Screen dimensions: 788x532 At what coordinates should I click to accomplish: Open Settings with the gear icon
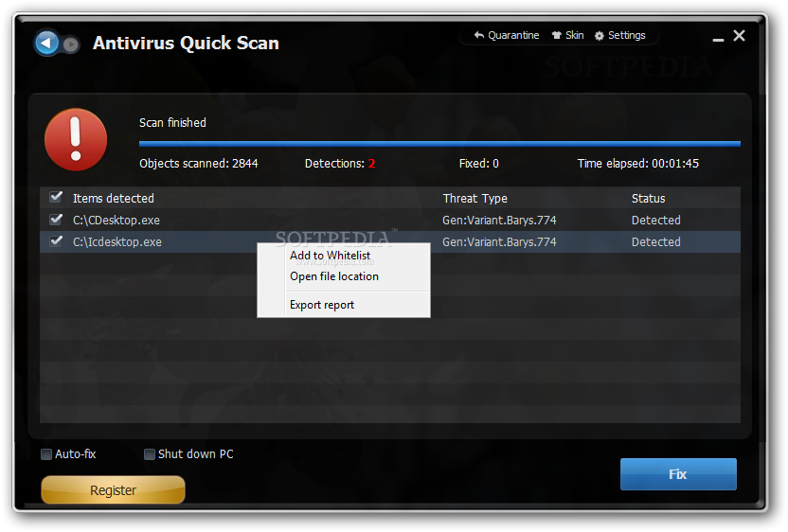pyautogui.click(x=619, y=35)
